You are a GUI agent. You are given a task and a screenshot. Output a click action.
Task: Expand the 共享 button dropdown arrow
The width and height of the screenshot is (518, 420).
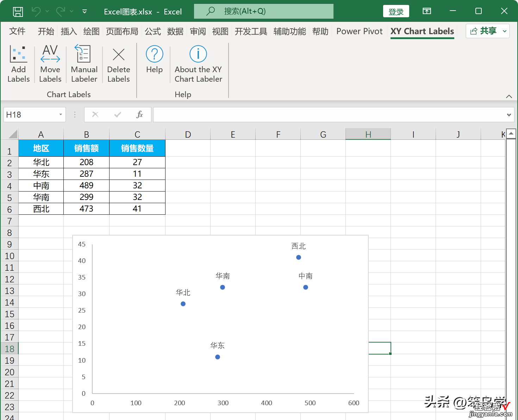(505, 31)
